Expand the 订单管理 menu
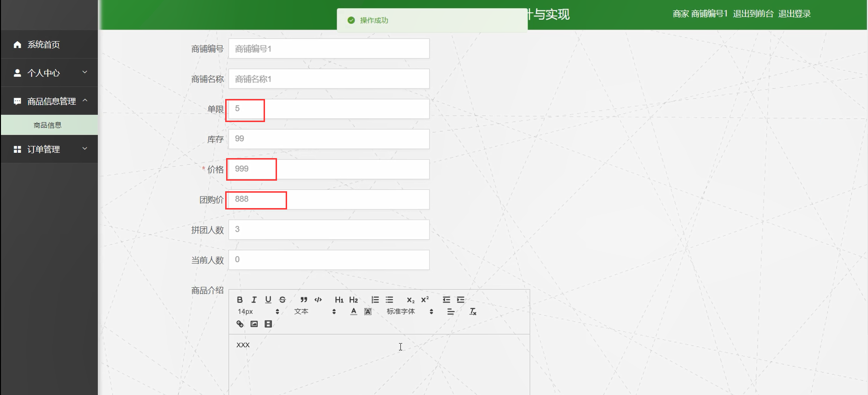This screenshot has height=395, width=868. click(x=49, y=149)
